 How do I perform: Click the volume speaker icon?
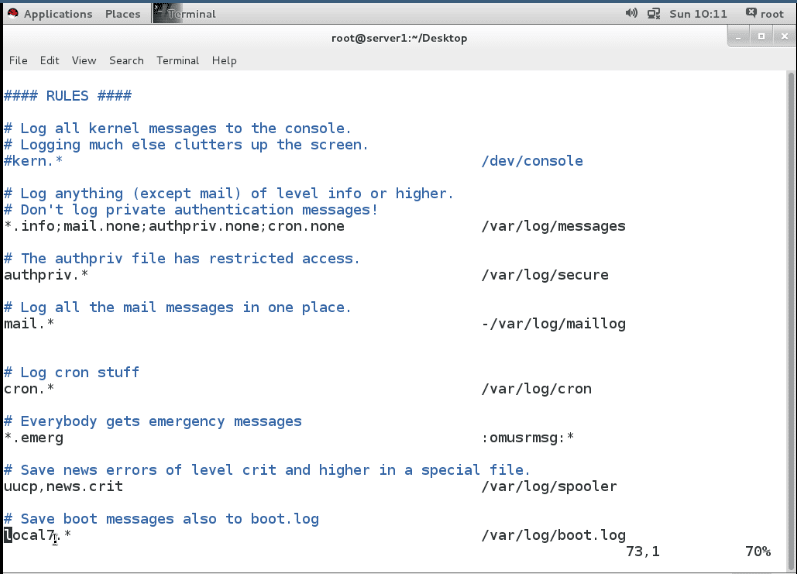point(631,13)
